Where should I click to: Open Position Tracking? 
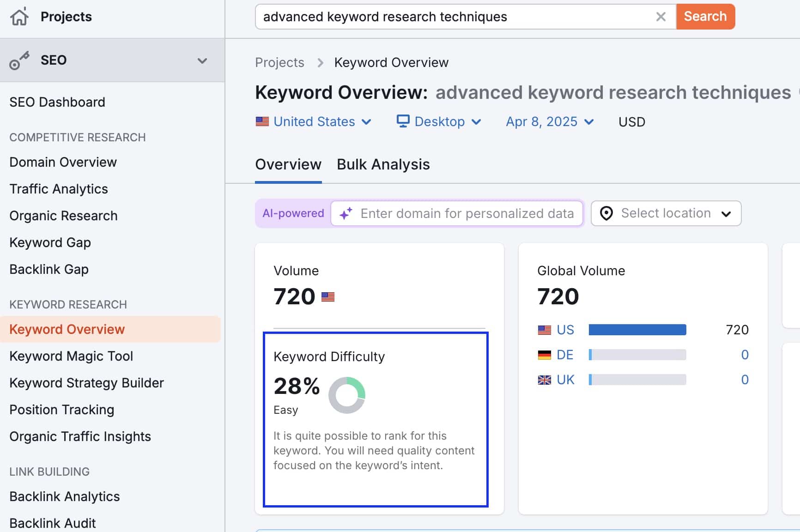coord(62,410)
